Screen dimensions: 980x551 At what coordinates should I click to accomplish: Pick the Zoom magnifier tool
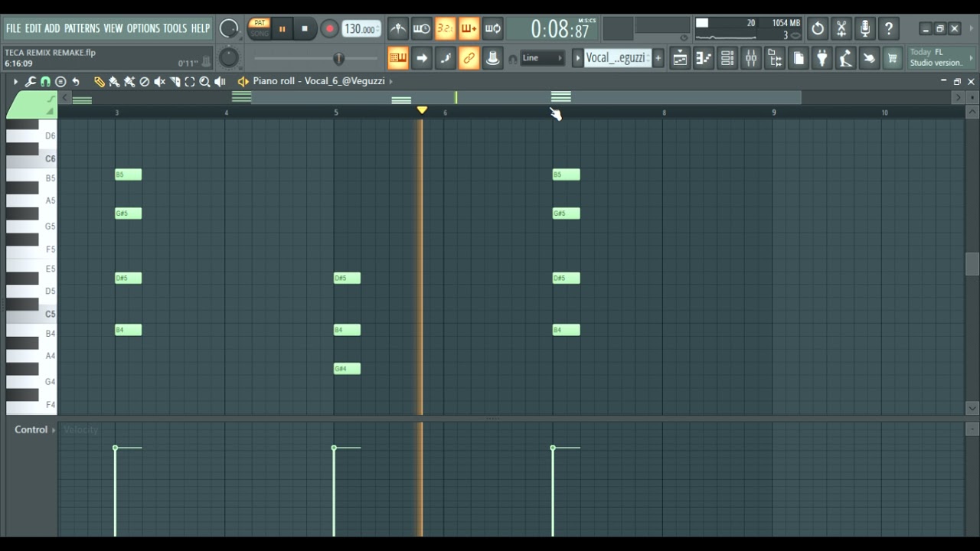204,81
